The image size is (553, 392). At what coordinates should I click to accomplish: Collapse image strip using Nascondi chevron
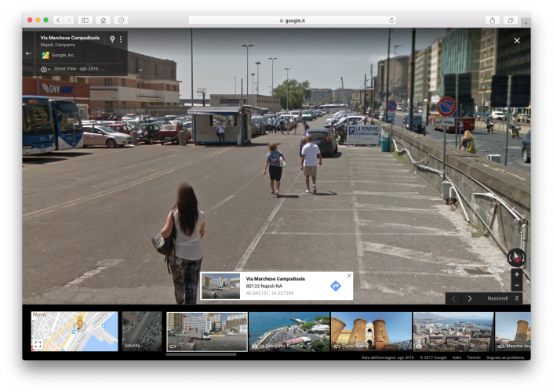517,298
